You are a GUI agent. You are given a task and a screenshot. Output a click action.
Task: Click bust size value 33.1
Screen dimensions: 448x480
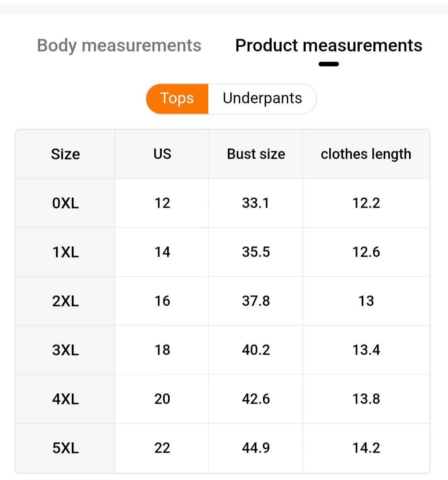click(256, 203)
